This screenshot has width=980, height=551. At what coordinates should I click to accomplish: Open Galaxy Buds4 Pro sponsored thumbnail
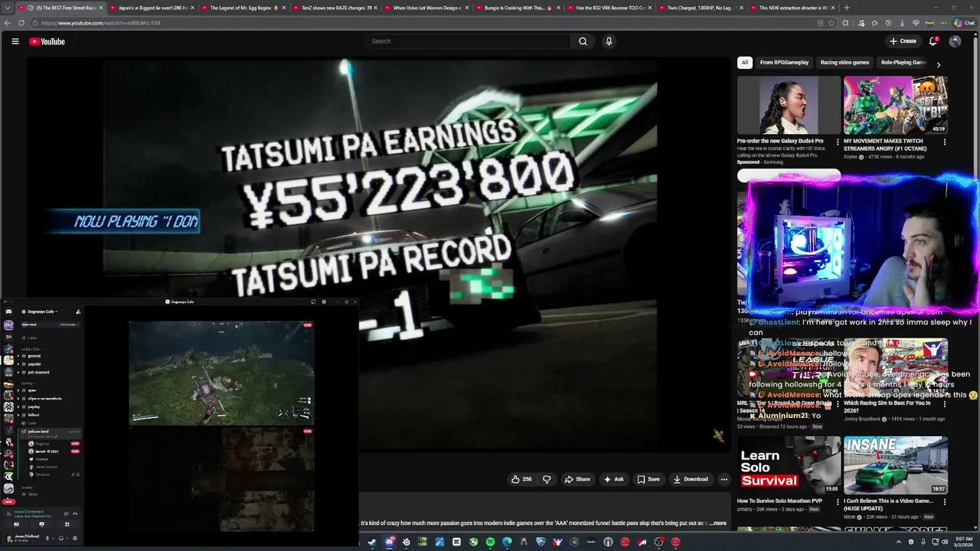789,105
